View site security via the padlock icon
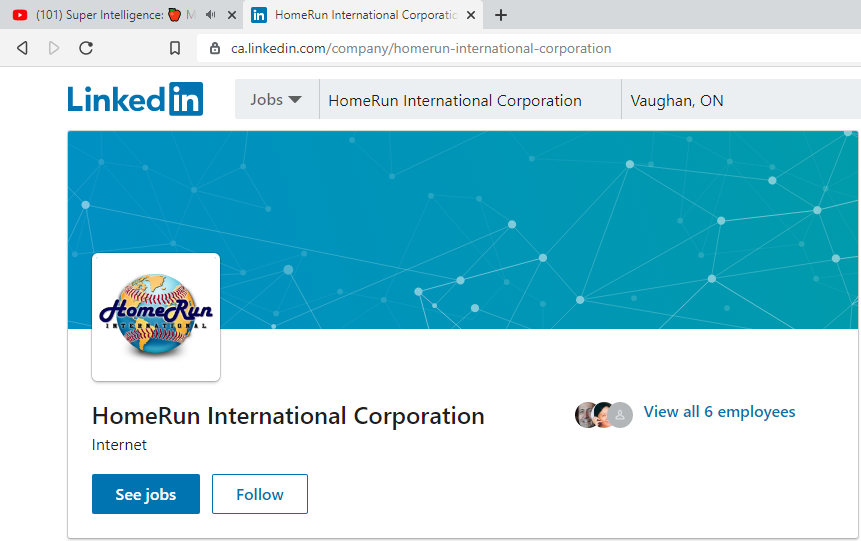Screen dimensions: 861x541 (x=215, y=48)
